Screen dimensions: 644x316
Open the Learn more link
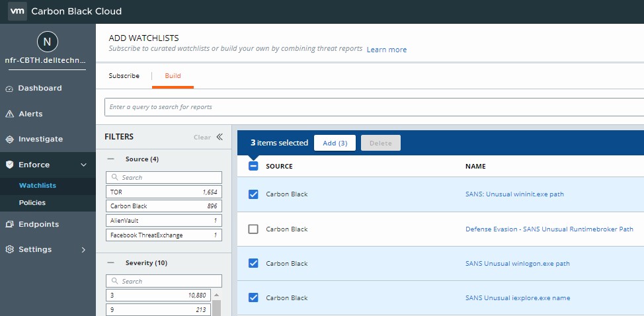click(387, 50)
